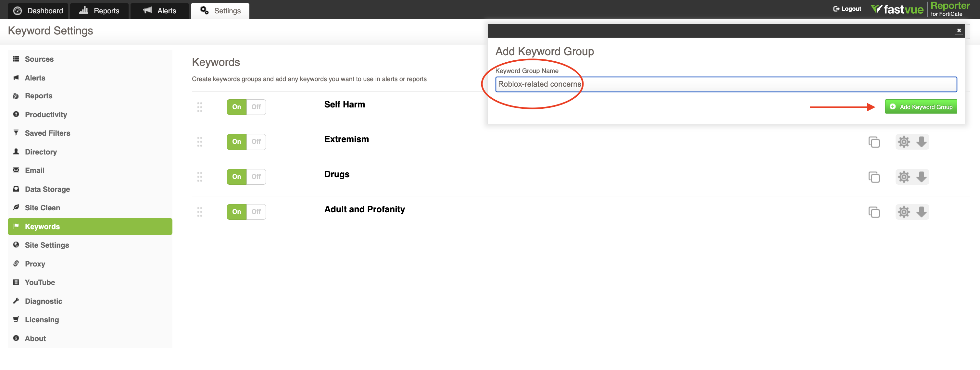Click the green Add Keyword Group button
This screenshot has height=370, width=980.
point(921,107)
